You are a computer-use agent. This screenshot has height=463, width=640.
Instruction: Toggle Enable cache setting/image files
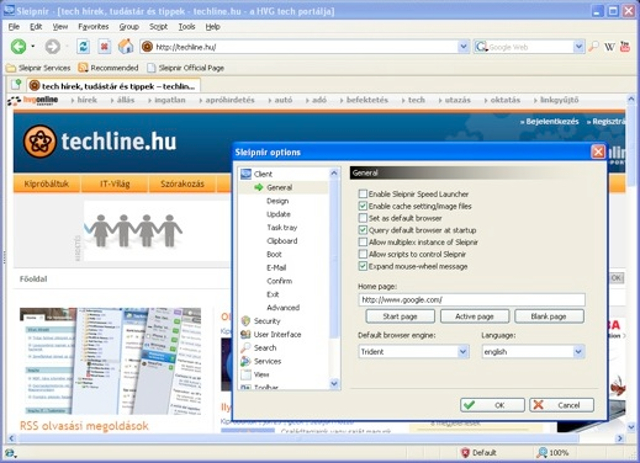[362, 206]
